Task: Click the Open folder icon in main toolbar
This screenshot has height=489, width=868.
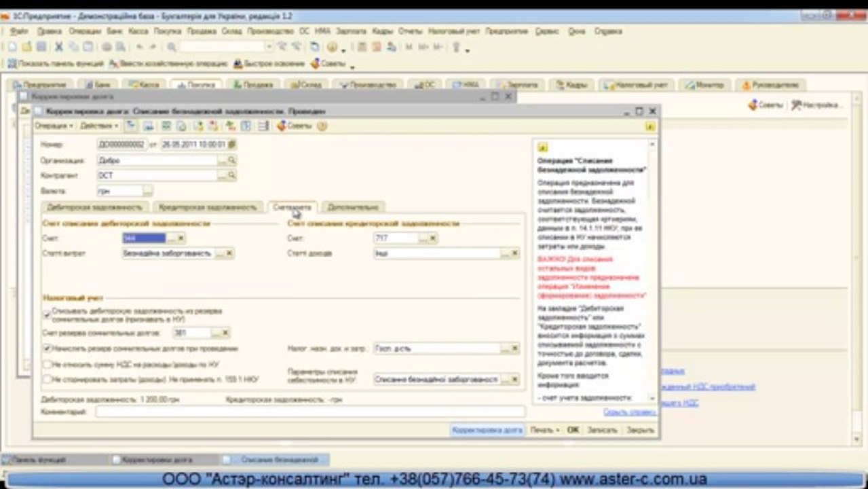Action: [26, 47]
